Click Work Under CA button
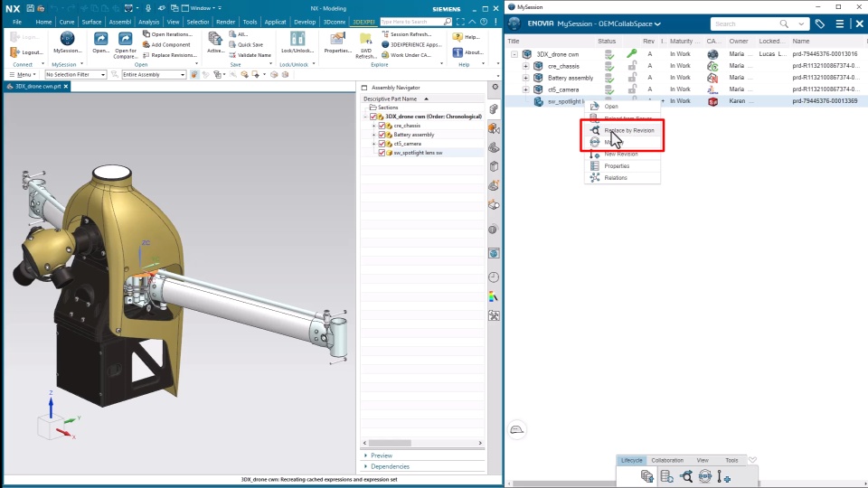This screenshot has height=488, width=868. coord(407,55)
